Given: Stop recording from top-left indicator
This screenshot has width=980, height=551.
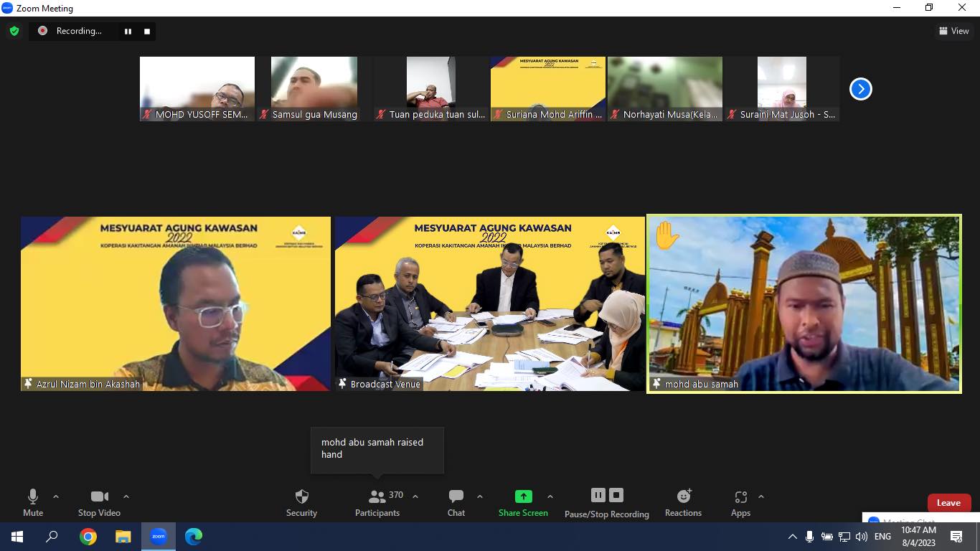Looking at the screenshot, I should click(147, 31).
